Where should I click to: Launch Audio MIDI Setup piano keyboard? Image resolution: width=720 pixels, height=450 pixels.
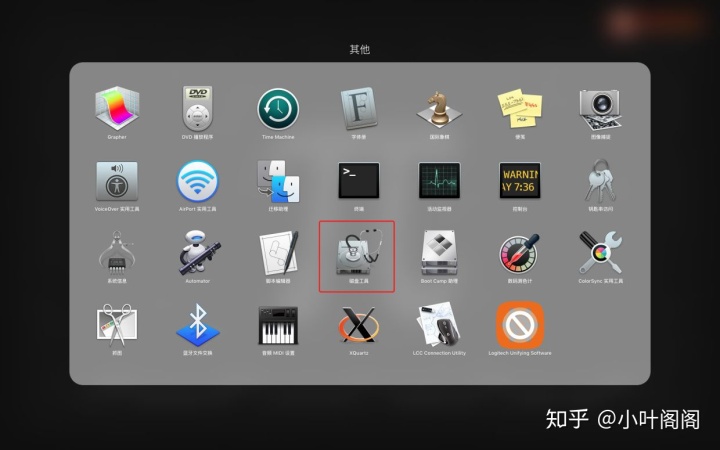[x=278, y=325]
